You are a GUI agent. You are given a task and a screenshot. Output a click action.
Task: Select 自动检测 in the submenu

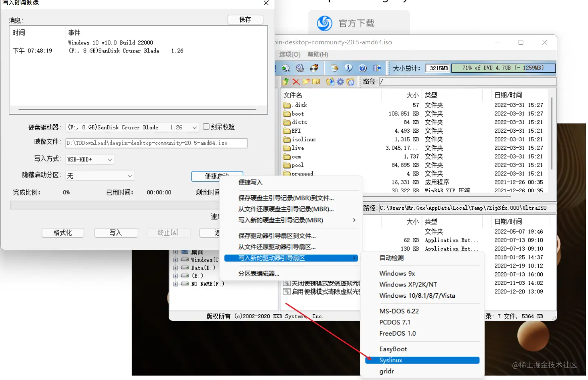391,258
